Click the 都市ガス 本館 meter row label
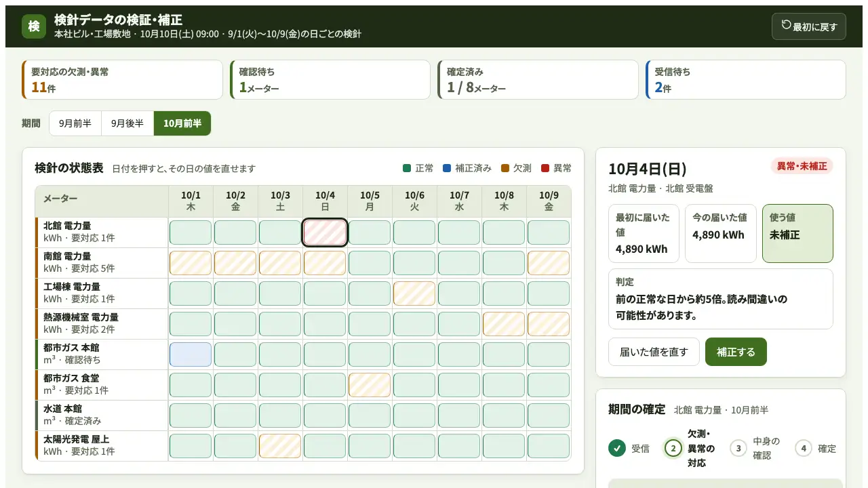Viewport: 868px width, 488px height. [x=102, y=354]
